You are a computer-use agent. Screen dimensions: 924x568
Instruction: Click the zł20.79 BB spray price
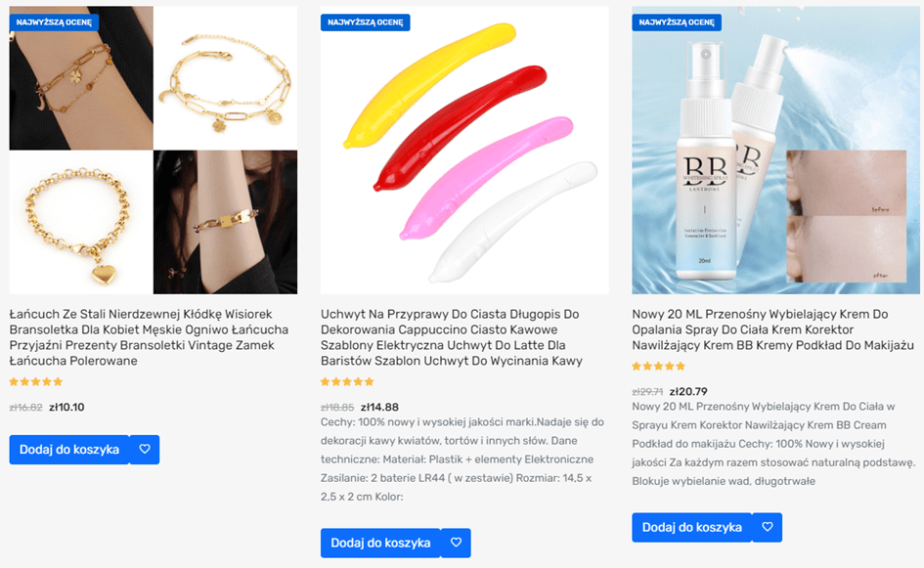(x=688, y=392)
